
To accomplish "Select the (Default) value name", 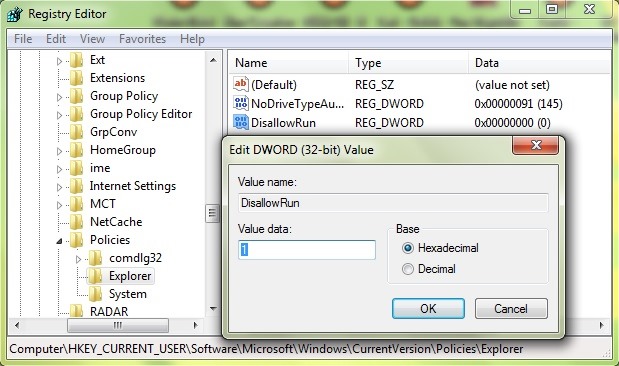I will pyautogui.click(x=274, y=84).
